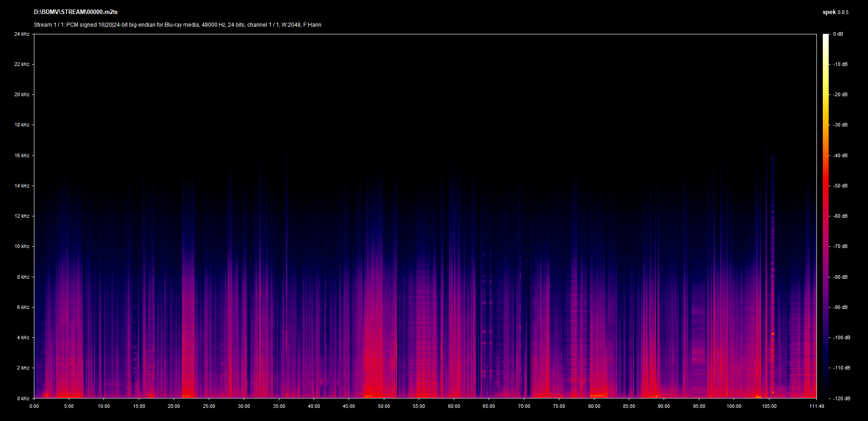Click the red section of the dB color bar
This screenshot has height=421, width=868.
(x=826, y=186)
